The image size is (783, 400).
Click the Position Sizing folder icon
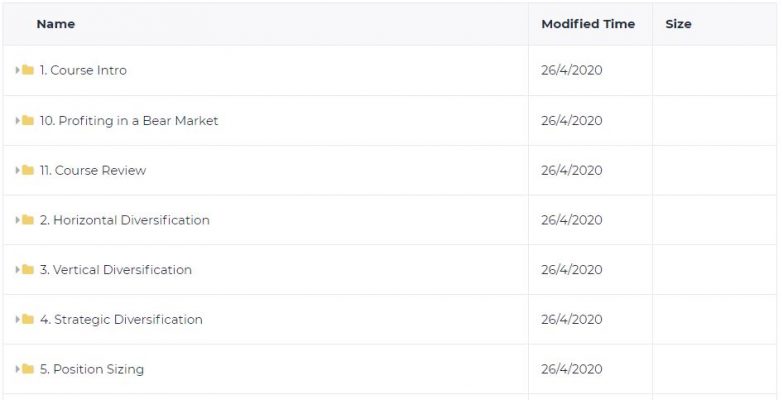[28, 369]
